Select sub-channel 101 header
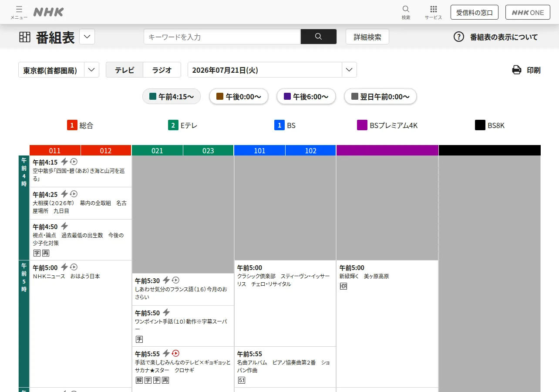Viewport: 559px width, 392px height. [259, 151]
